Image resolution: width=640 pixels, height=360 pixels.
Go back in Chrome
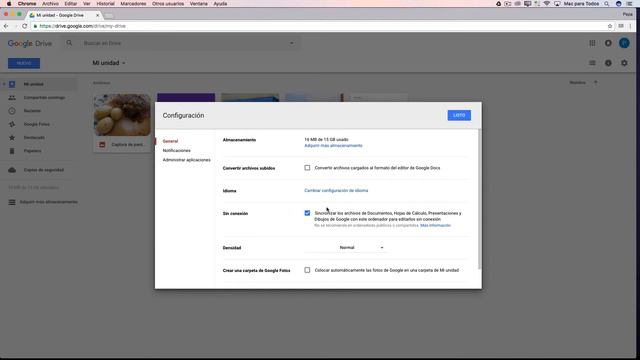point(6,26)
